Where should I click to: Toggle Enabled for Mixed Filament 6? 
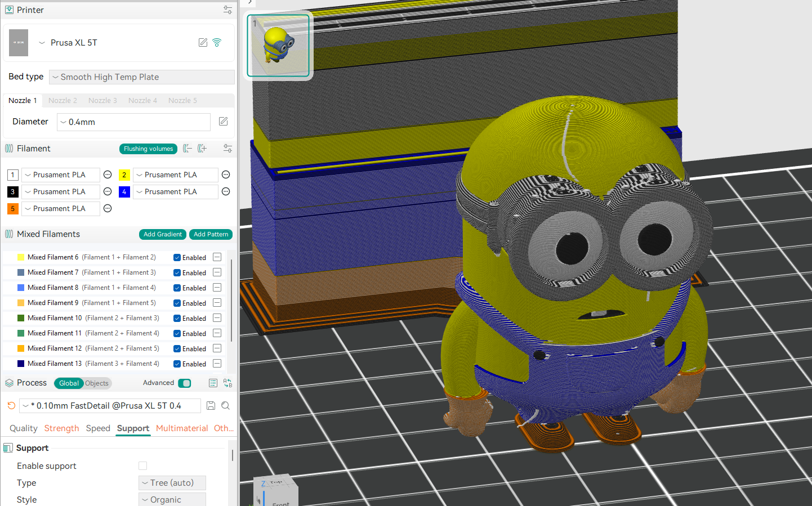pyautogui.click(x=177, y=258)
